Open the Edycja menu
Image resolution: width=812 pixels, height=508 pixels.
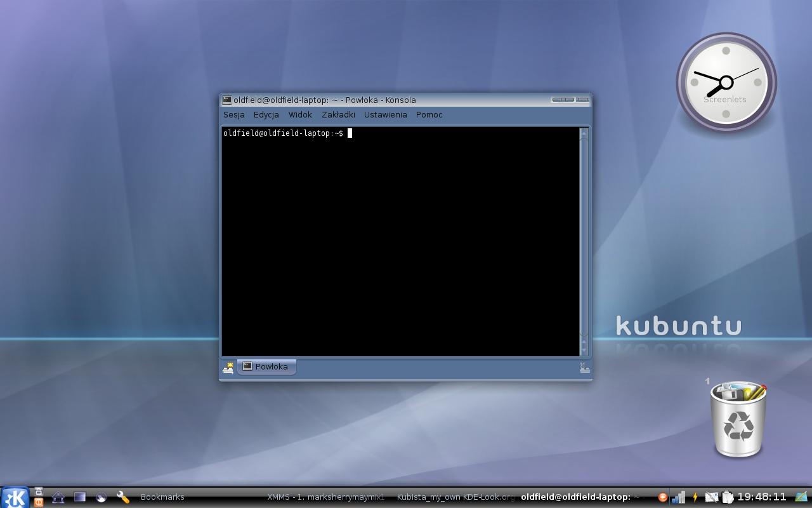[266, 115]
